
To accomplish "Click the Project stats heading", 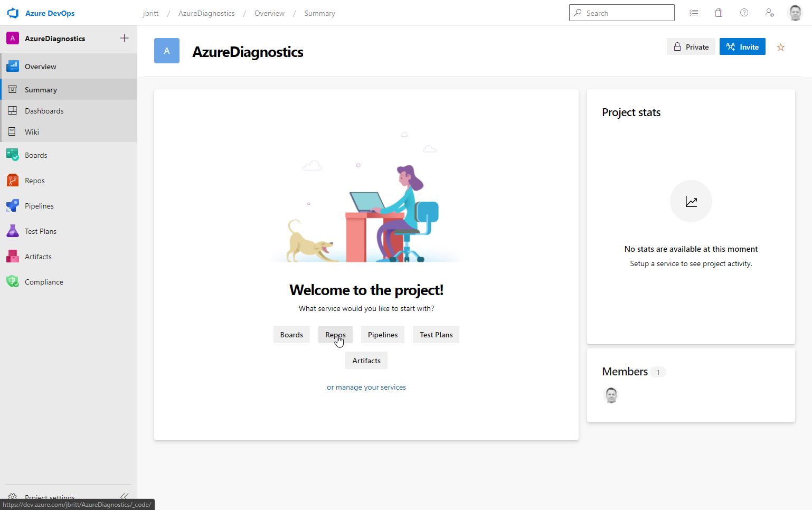I will pyautogui.click(x=631, y=112).
